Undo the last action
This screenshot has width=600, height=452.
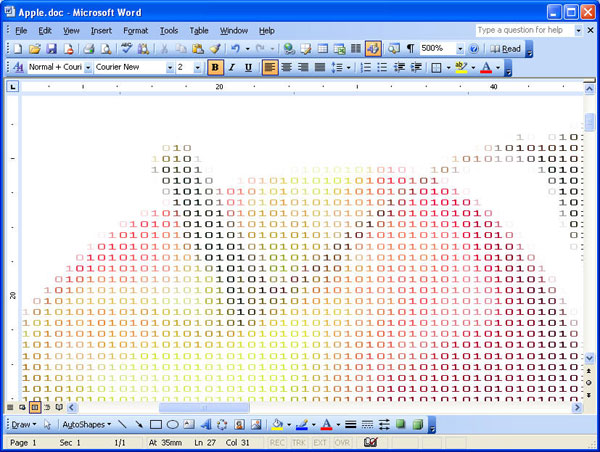pyautogui.click(x=235, y=49)
